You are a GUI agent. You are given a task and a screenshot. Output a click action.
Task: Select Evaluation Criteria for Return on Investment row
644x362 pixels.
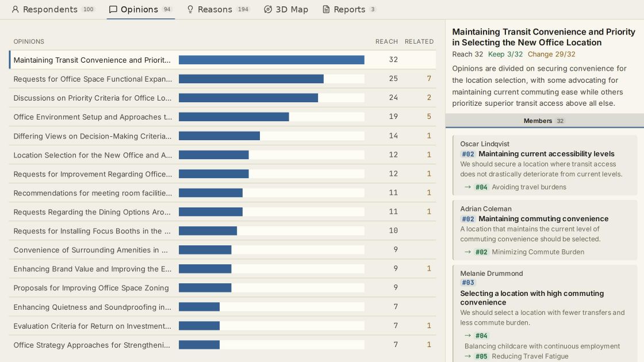click(x=223, y=325)
